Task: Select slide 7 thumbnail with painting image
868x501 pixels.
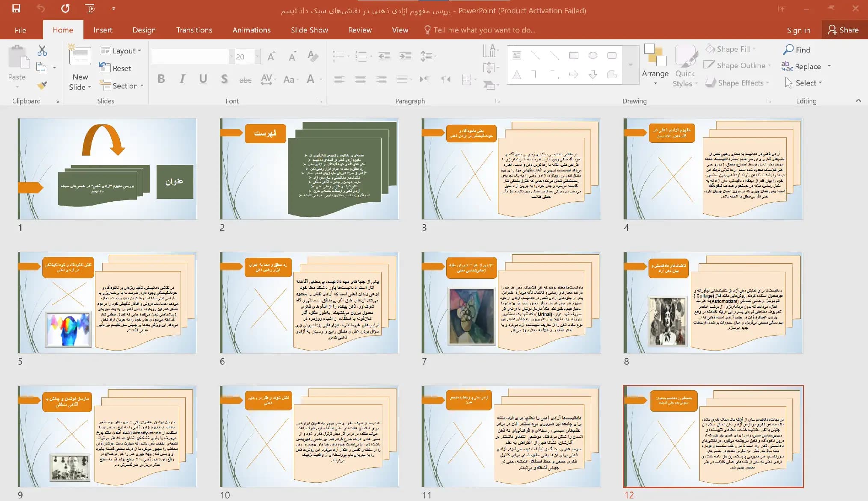Action: point(511,303)
